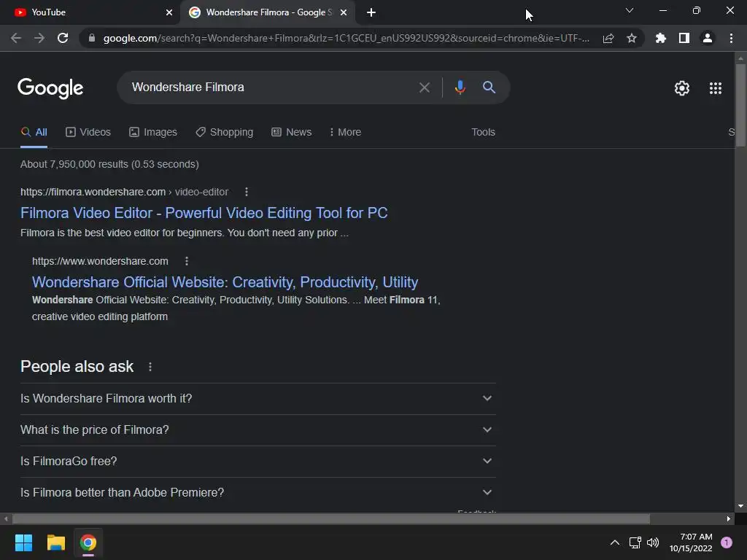Switch to Shopping results
747x560 pixels.
tap(225, 133)
